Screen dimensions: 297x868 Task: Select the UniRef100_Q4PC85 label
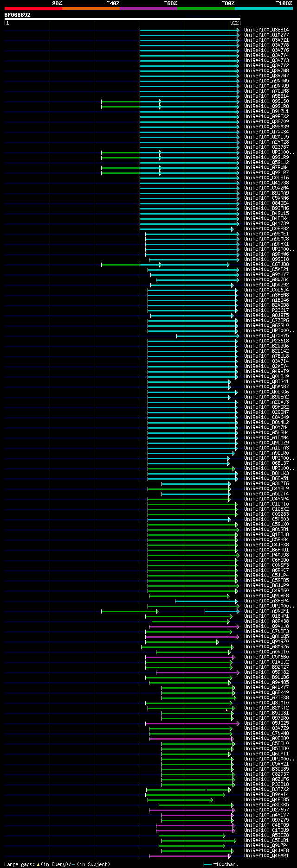tap(266, 800)
